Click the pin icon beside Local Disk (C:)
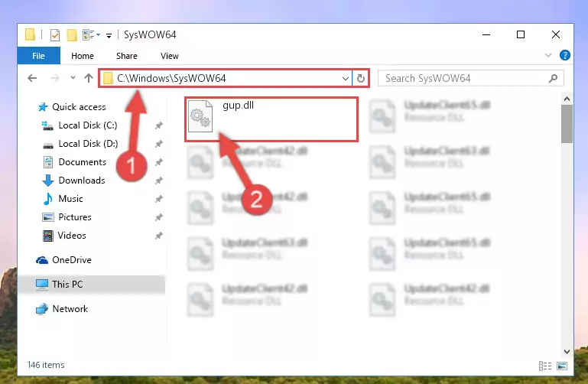 click(159, 125)
